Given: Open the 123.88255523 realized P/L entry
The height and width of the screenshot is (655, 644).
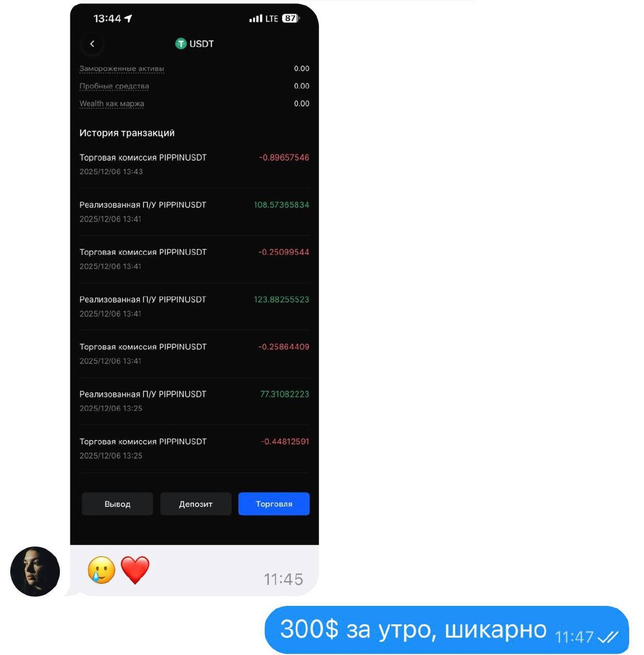Looking at the screenshot, I should [194, 306].
